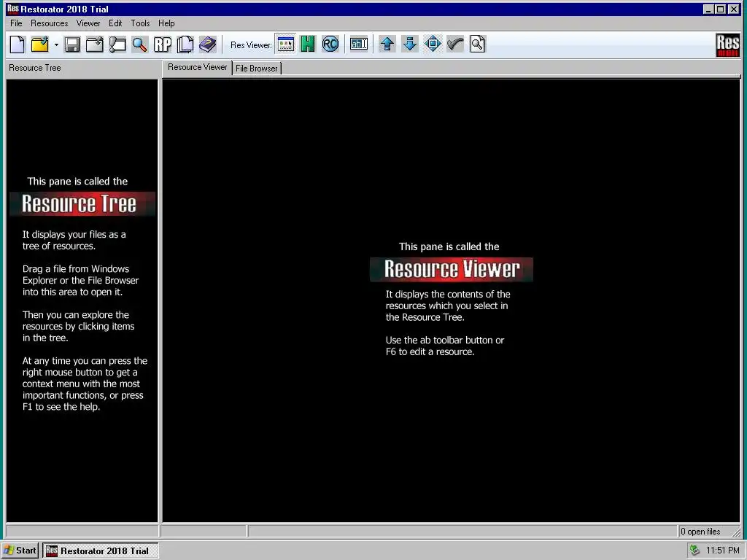Click the Res logo at toolbar right
The width and height of the screenshot is (747, 560).
727,44
